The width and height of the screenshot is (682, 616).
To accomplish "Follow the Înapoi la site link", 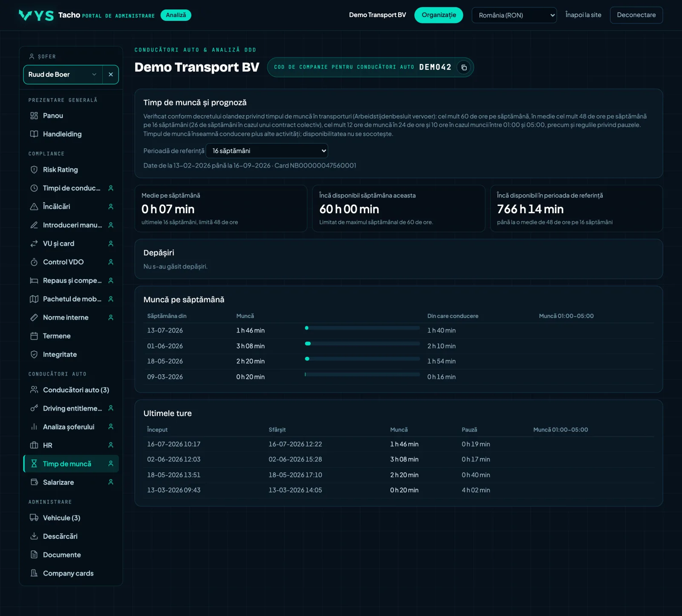I will (583, 15).
